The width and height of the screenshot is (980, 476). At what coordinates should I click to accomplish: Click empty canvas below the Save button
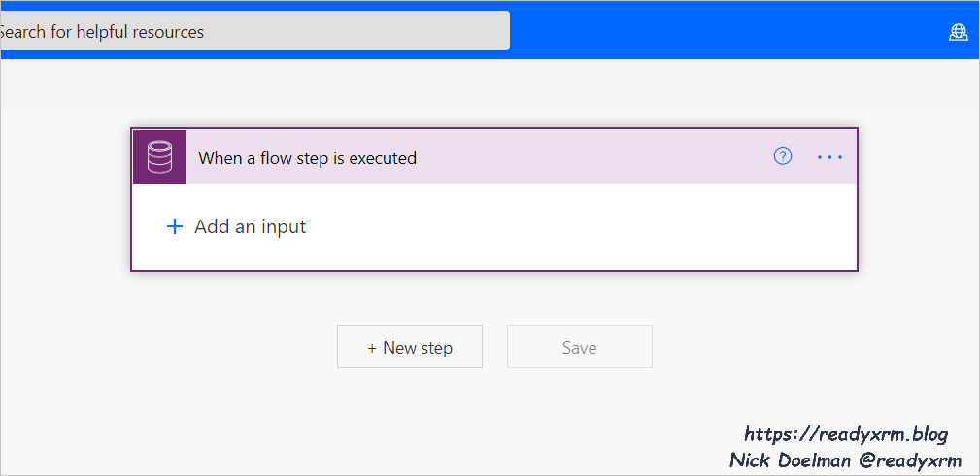coord(579,418)
